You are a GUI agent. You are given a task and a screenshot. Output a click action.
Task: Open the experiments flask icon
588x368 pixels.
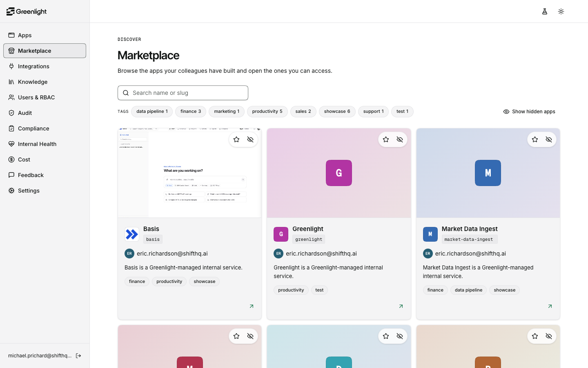(545, 11)
